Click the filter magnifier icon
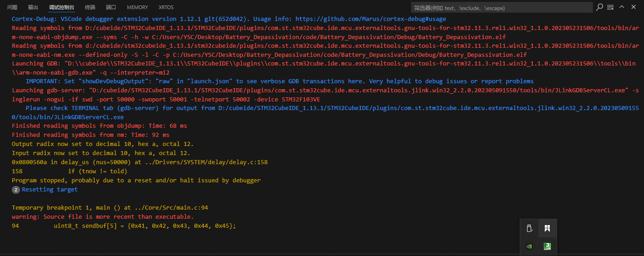 (599, 7)
